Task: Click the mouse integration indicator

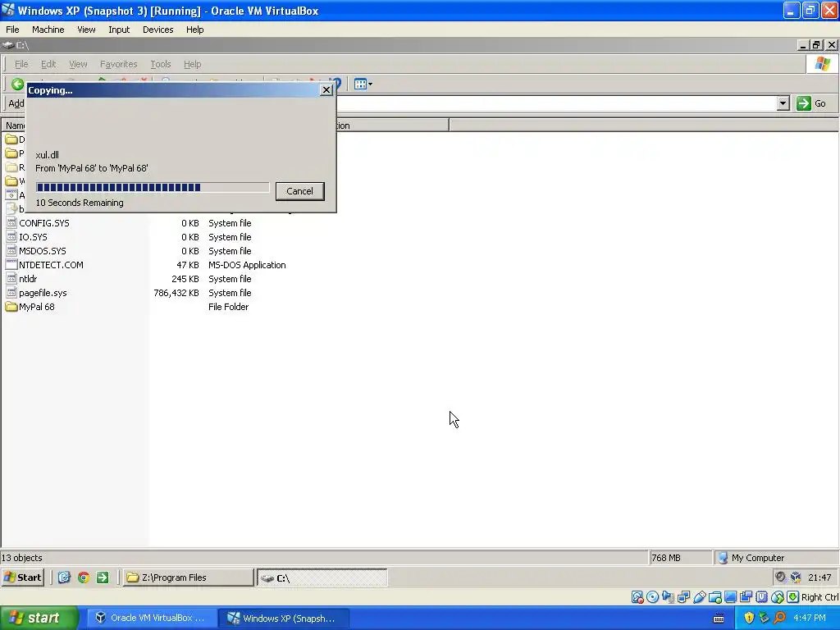Action: click(777, 597)
